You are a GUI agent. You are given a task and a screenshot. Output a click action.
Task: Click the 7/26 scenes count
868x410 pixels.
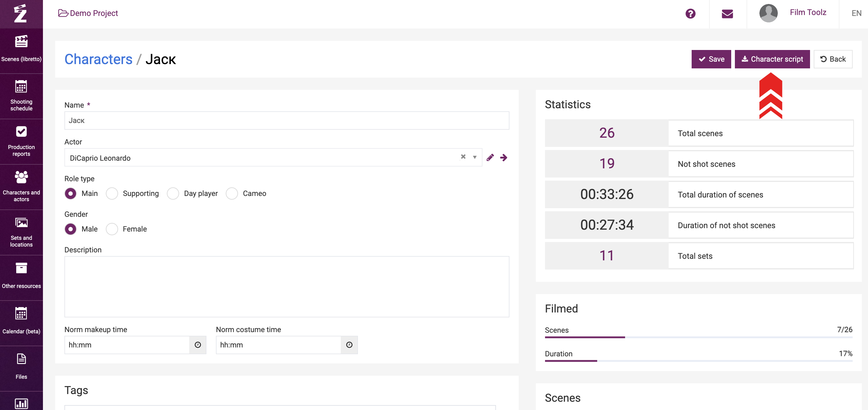point(844,329)
